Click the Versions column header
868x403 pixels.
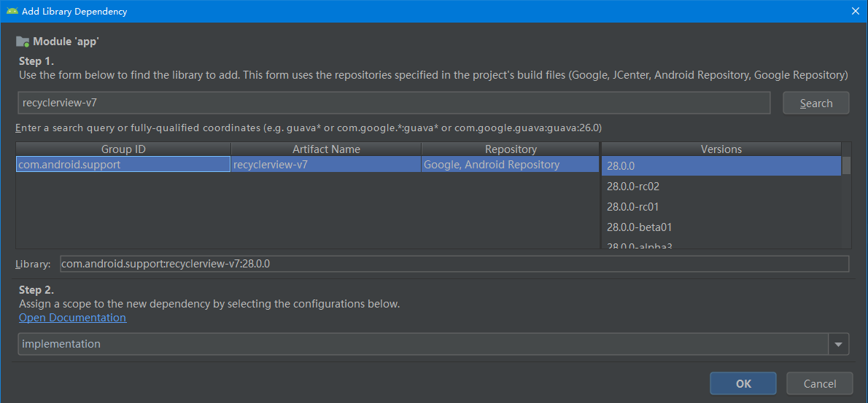(x=721, y=149)
